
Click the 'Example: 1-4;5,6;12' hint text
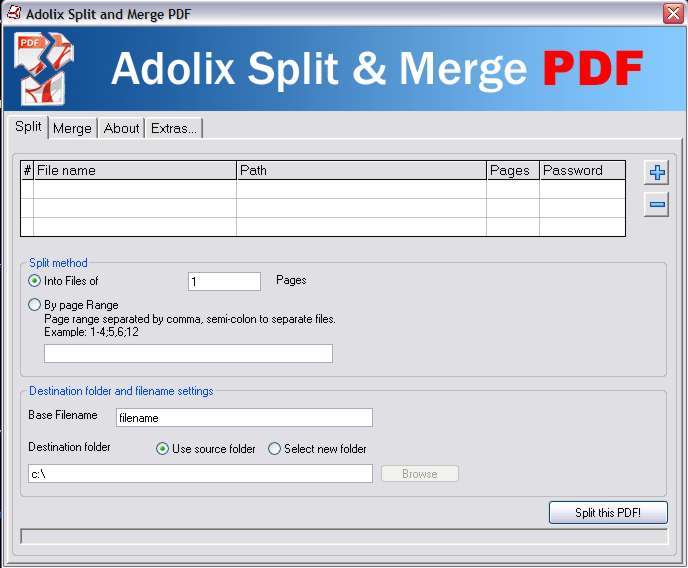point(91,332)
